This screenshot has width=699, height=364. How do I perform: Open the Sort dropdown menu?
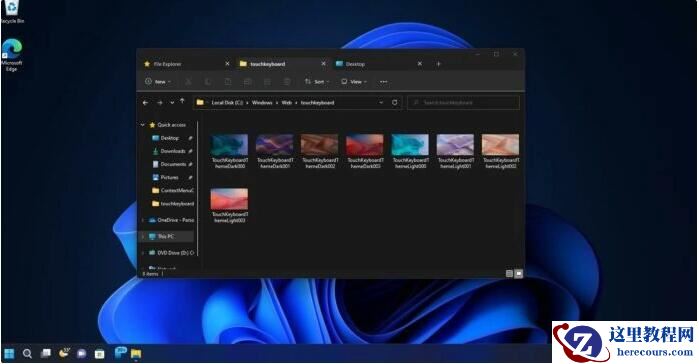tap(317, 82)
